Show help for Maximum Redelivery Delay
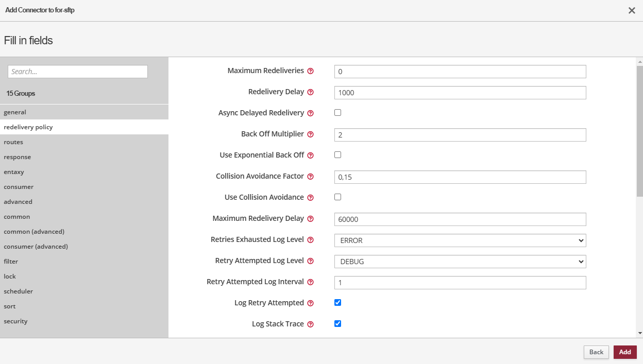 pyautogui.click(x=310, y=219)
